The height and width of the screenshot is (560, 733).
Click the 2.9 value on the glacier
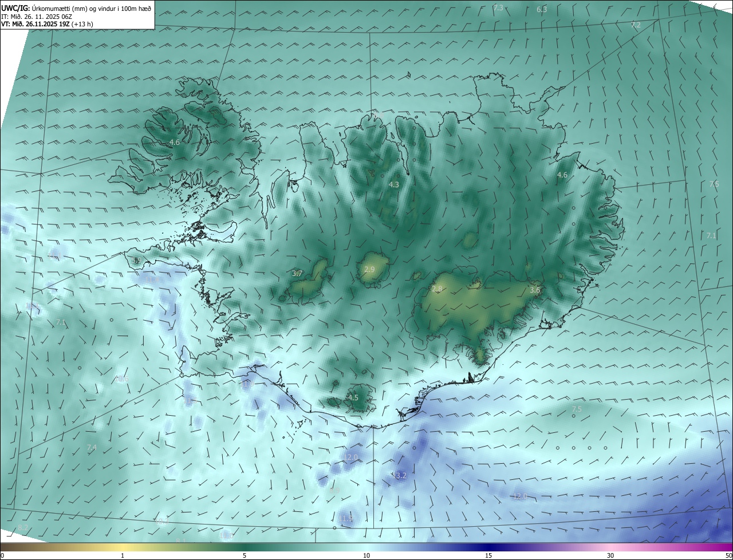point(369,270)
